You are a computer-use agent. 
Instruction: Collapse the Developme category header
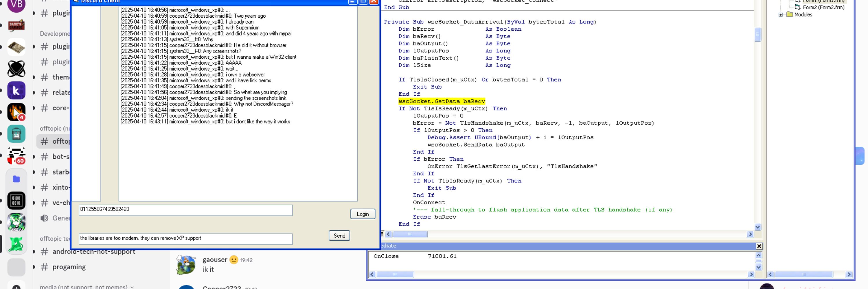pyautogui.click(x=55, y=34)
